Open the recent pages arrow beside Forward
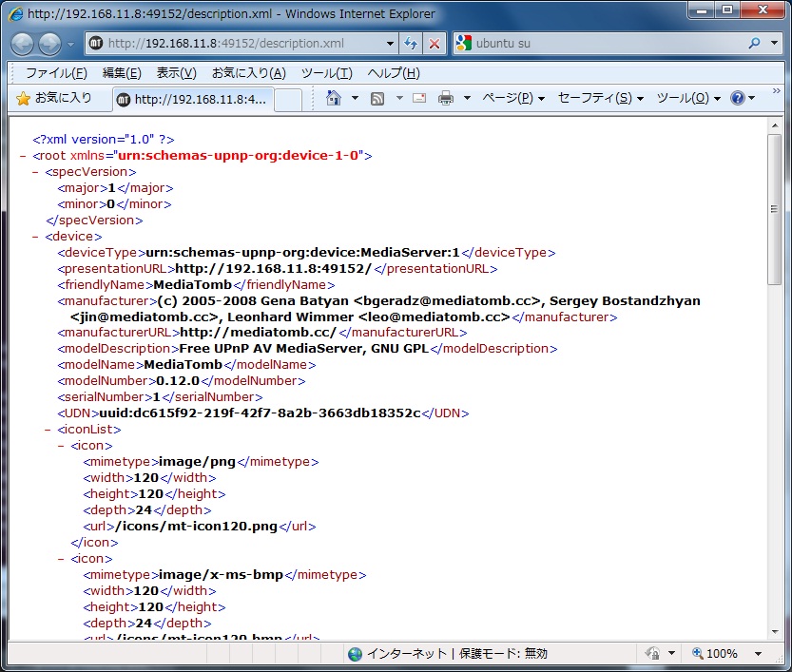The height and width of the screenshot is (672, 792). 70,44
